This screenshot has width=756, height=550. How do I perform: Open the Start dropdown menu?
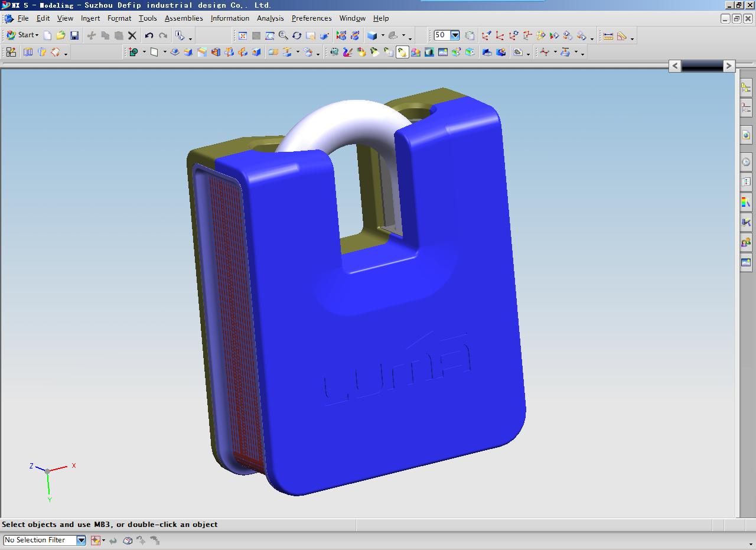[x=22, y=35]
